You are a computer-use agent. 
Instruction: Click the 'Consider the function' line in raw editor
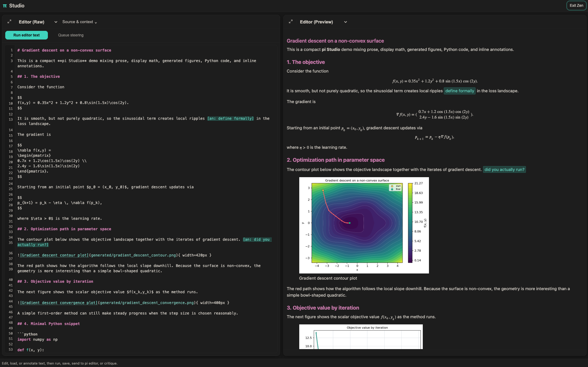tap(41, 87)
